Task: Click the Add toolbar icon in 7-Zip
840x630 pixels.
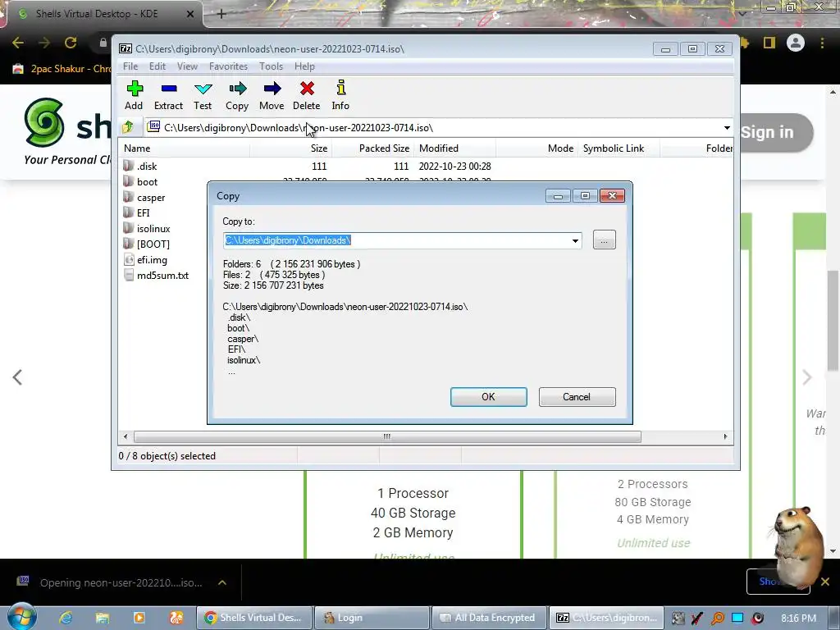Action: (x=134, y=95)
